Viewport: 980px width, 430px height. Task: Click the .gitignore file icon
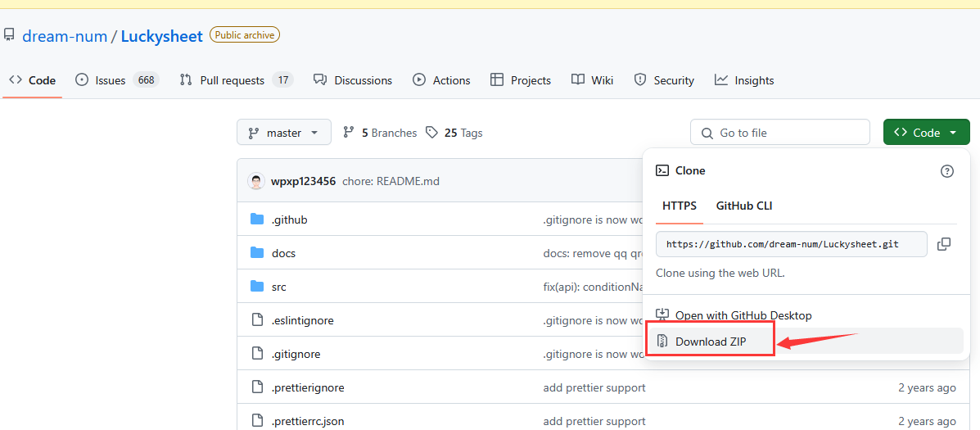point(257,354)
